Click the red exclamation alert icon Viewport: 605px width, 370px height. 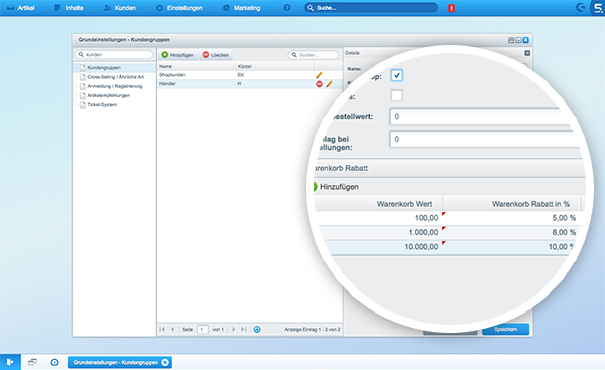click(451, 8)
